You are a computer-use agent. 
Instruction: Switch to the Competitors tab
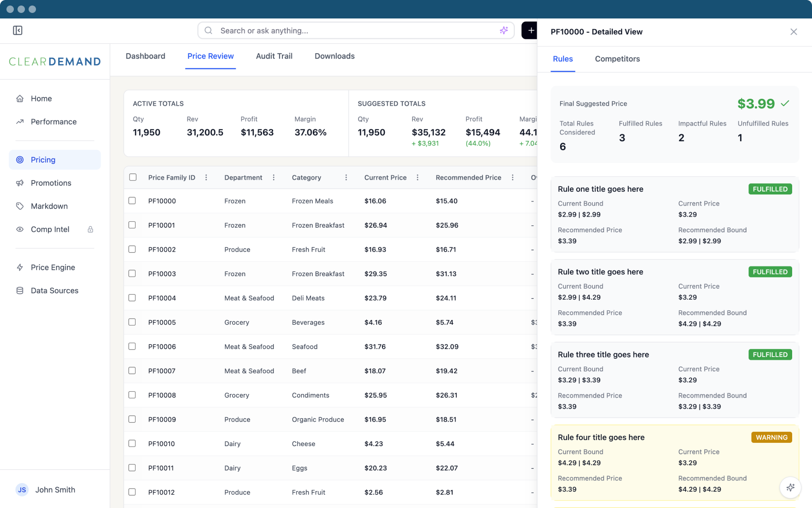(617, 59)
